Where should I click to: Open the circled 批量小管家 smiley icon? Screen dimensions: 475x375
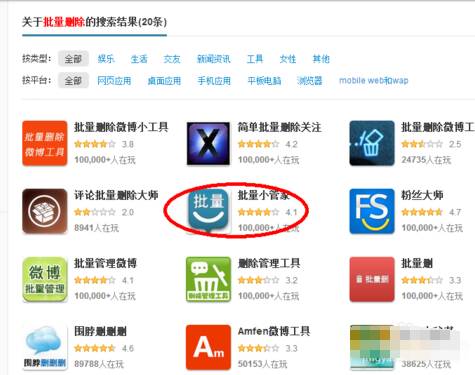(209, 210)
